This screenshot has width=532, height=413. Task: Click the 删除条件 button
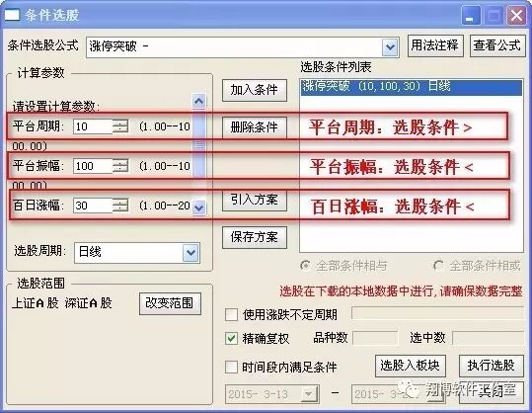(x=255, y=127)
